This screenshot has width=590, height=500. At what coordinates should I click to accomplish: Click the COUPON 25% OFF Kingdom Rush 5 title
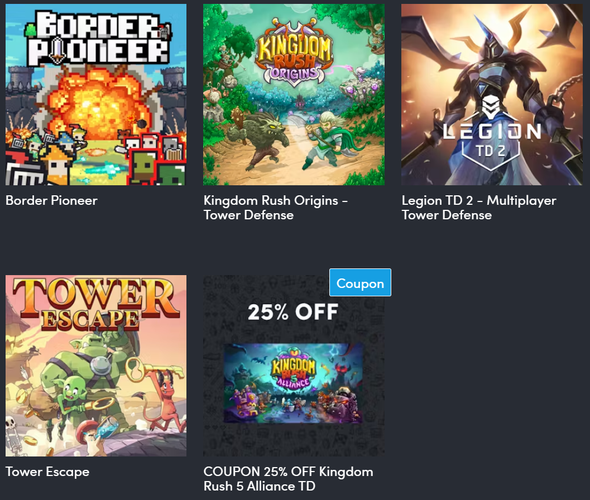288,479
